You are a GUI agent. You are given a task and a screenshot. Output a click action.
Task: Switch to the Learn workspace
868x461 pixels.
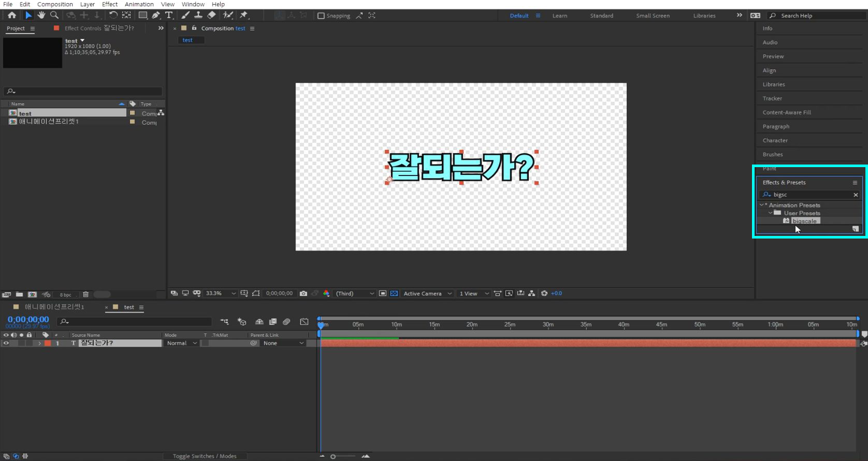pos(559,16)
